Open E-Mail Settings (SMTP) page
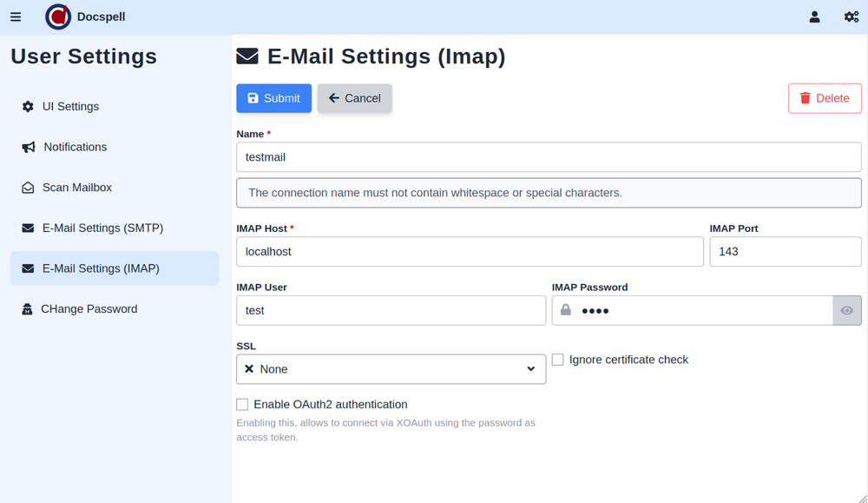This screenshot has height=503, width=868. 102,228
